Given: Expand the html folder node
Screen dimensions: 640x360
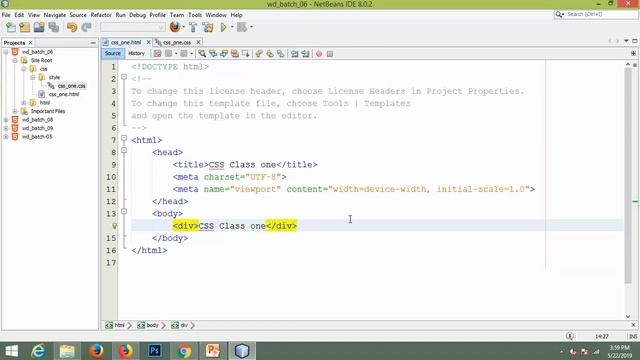Looking at the screenshot, I should point(24,103).
